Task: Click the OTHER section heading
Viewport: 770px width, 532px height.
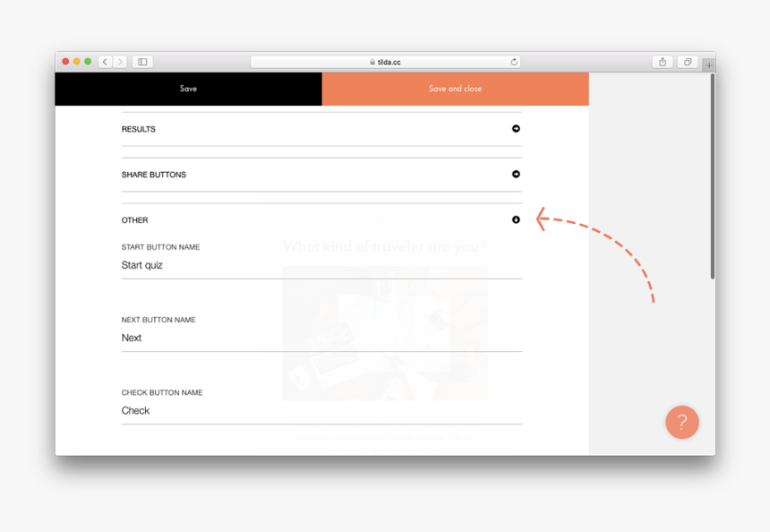Action: (x=134, y=220)
